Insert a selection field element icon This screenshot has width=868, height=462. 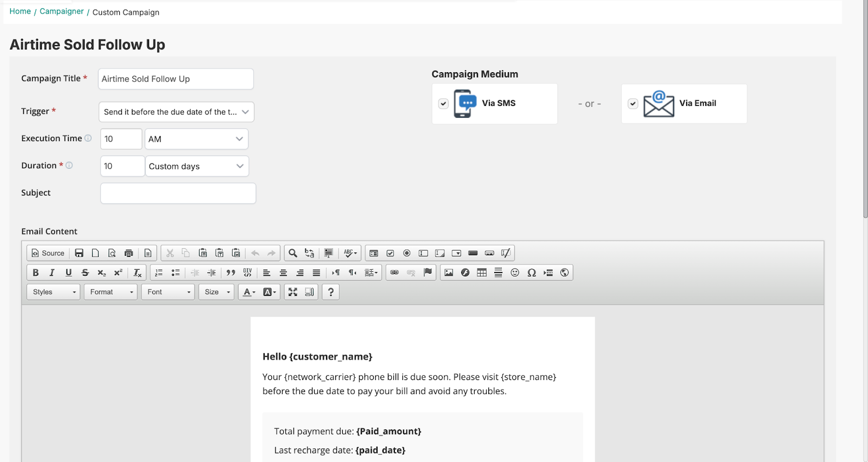pyautogui.click(x=456, y=253)
